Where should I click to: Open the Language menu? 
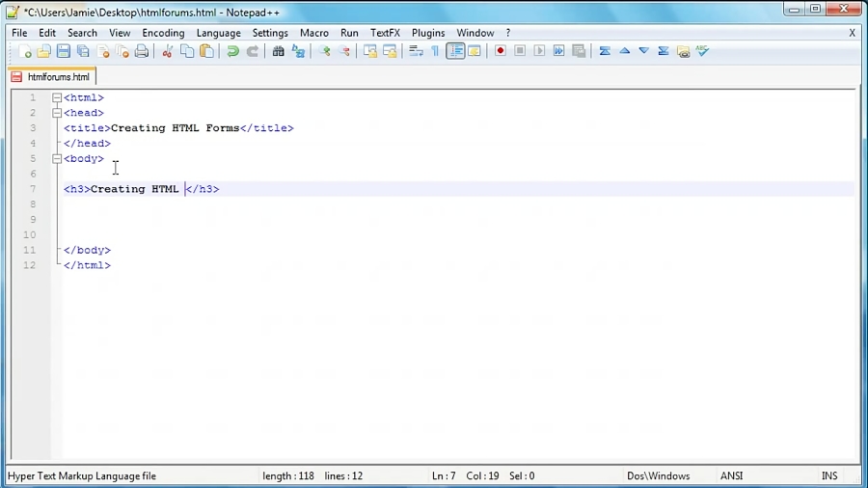[x=219, y=33]
